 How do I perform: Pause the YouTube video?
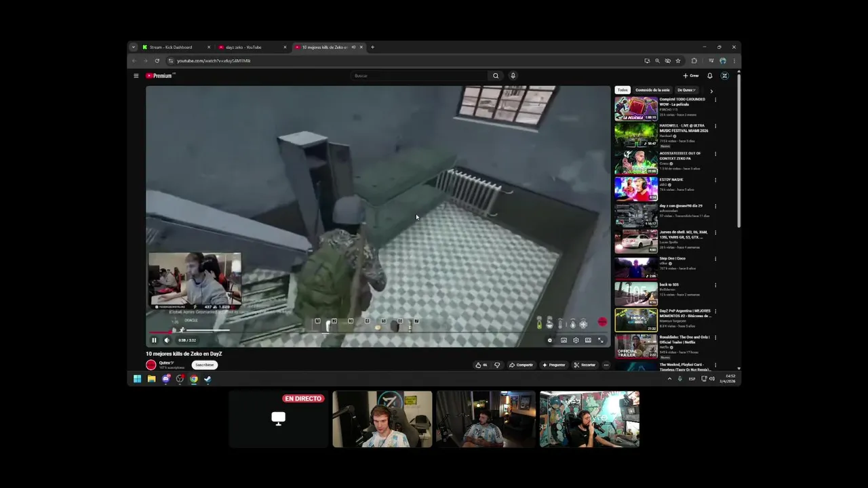point(154,340)
